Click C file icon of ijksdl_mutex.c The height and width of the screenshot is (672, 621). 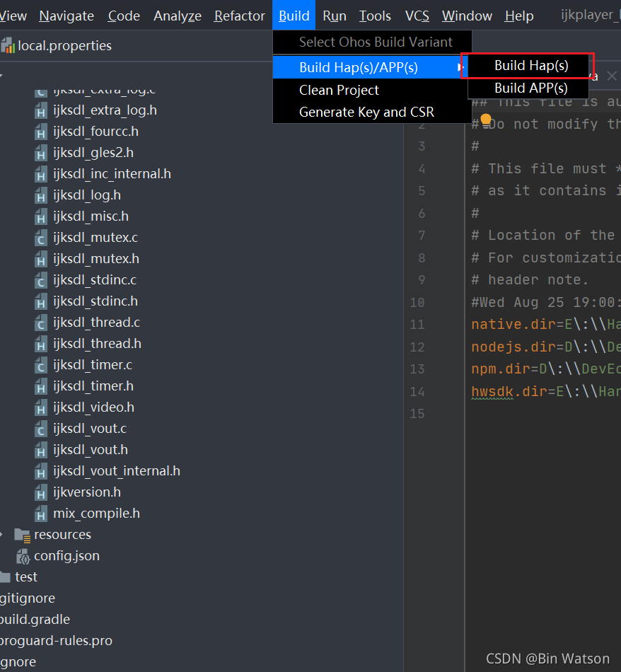click(41, 238)
